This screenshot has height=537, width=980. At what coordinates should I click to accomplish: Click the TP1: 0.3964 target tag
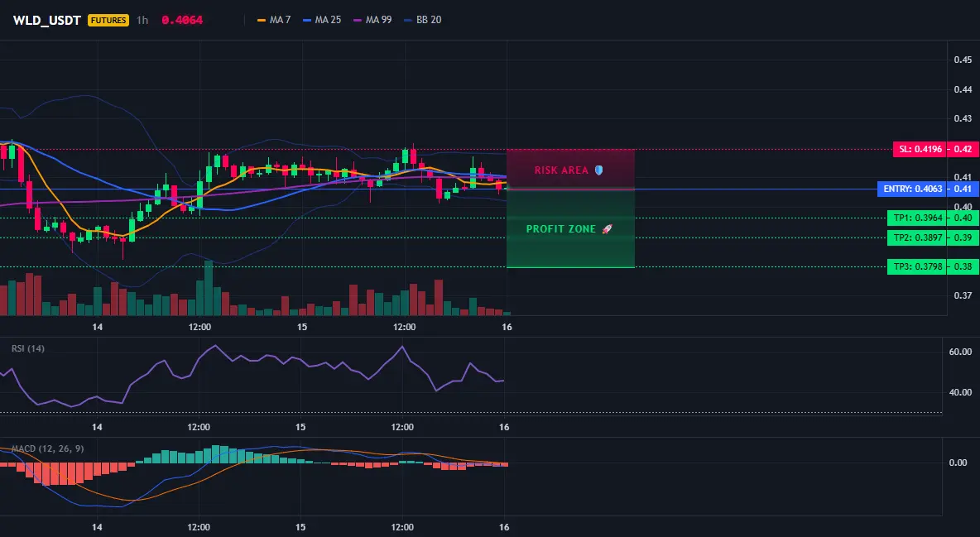coord(917,218)
